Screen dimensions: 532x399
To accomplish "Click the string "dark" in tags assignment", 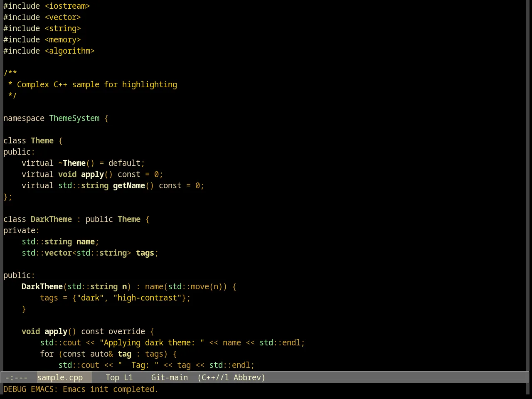I will (90, 298).
